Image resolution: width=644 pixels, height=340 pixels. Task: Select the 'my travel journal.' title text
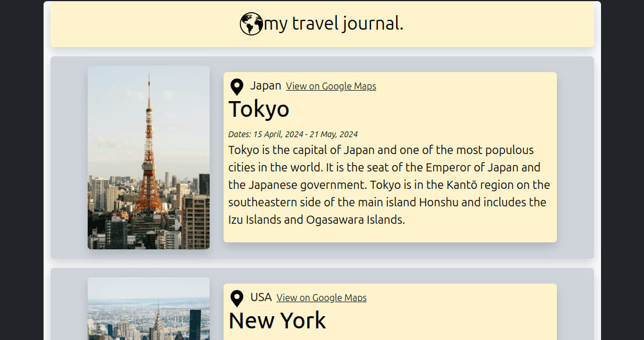pos(333,24)
